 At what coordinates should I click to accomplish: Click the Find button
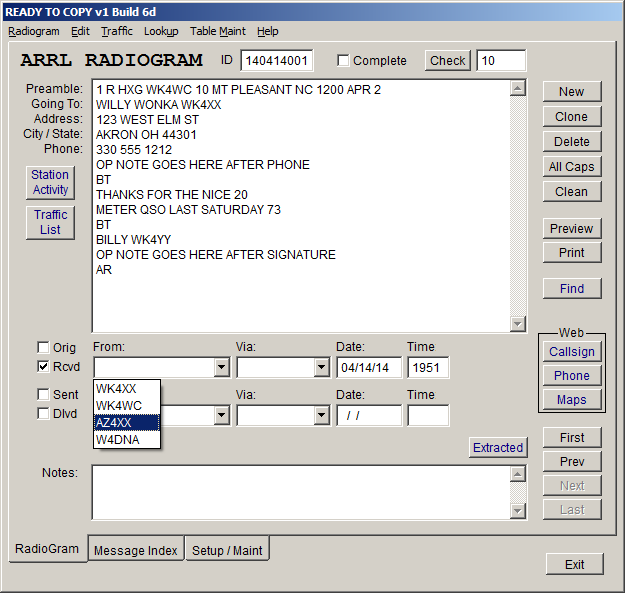572,289
